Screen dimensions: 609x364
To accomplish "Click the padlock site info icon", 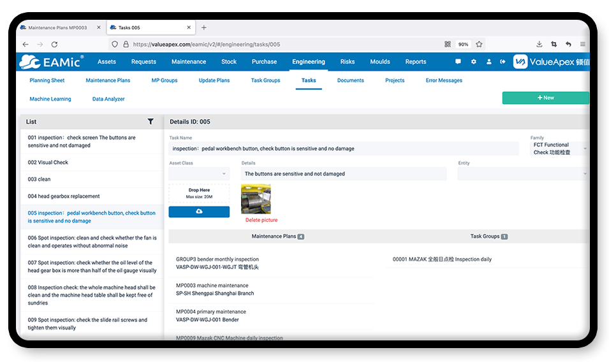I will click(x=126, y=44).
